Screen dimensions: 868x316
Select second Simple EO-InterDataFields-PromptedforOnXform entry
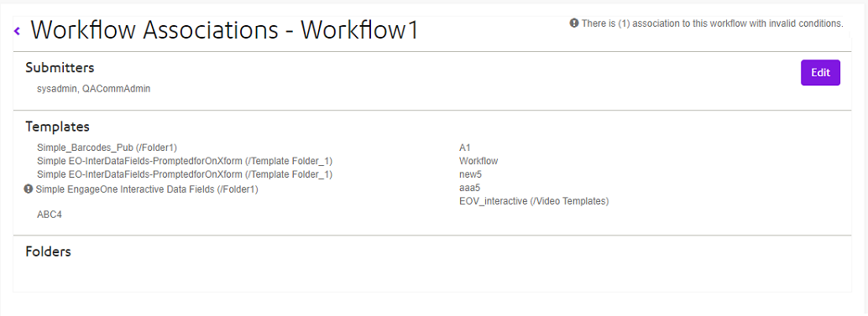pos(185,174)
